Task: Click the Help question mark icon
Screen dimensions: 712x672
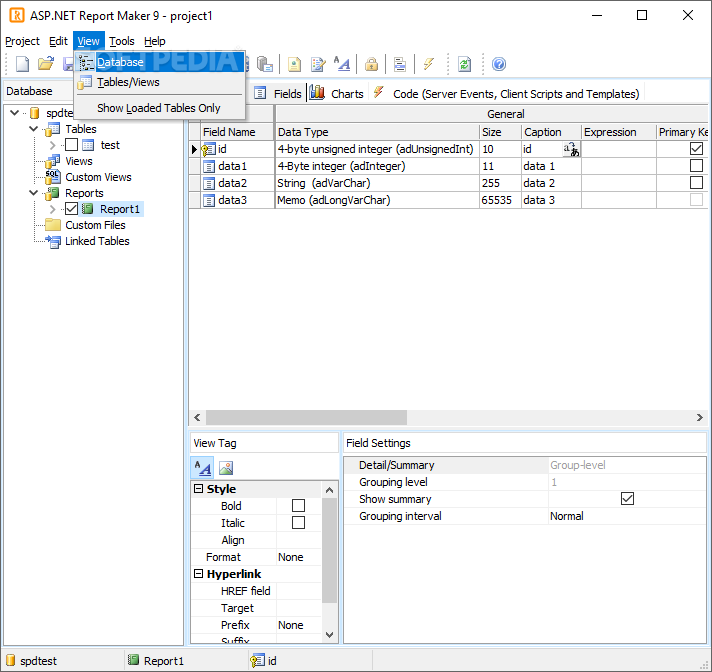Action: pyautogui.click(x=499, y=64)
